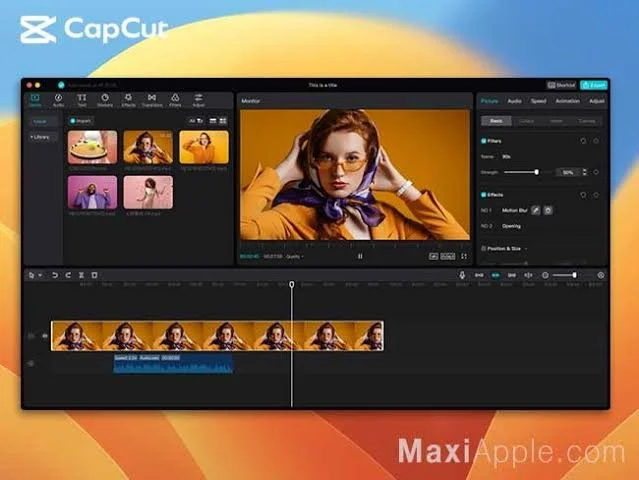Switch to the Audio tab in inspector
This screenshot has width=639, height=480.
514,101
